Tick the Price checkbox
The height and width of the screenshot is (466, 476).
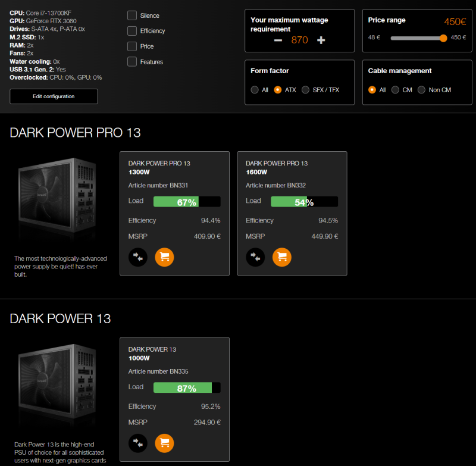132,46
